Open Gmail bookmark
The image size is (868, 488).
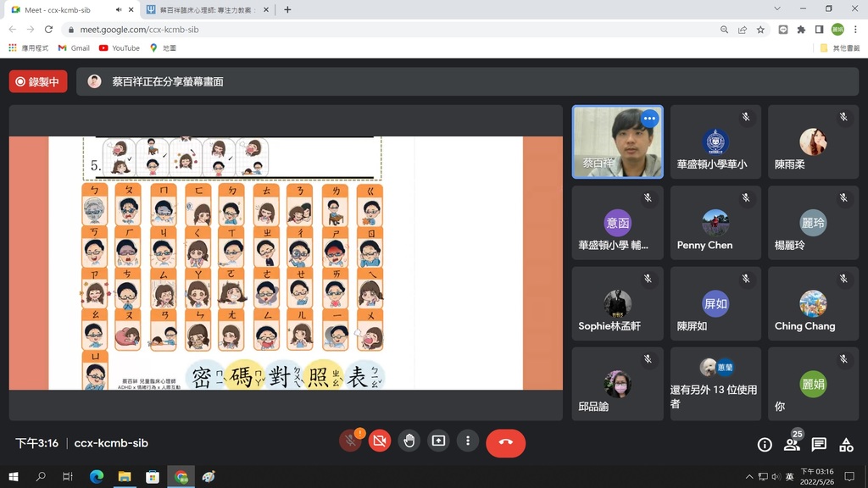pos(74,48)
